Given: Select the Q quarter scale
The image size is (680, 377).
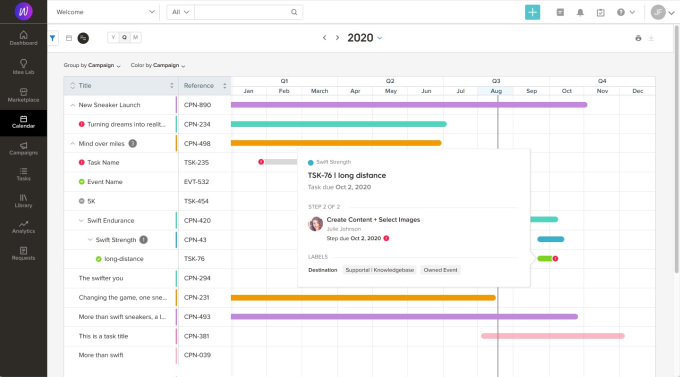Looking at the screenshot, I should pos(124,37).
